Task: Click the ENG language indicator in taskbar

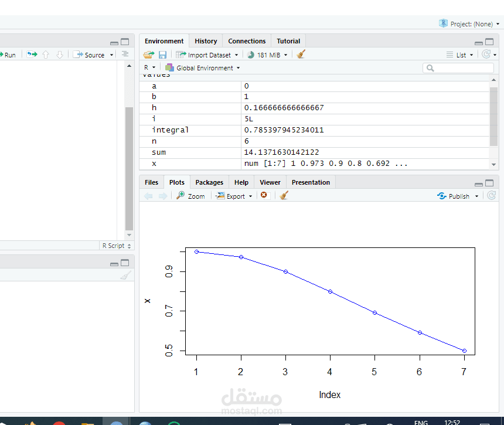Action: 421,422
